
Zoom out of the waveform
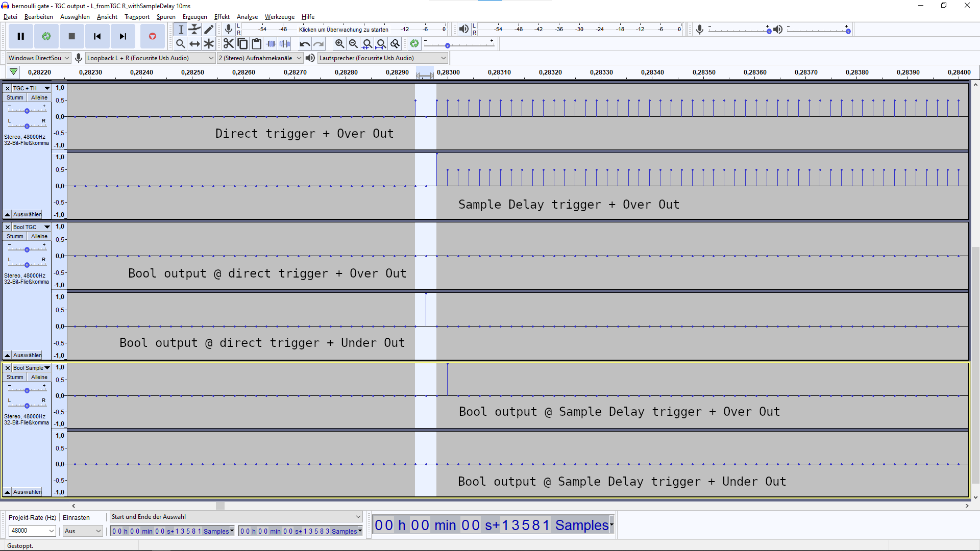point(353,43)
